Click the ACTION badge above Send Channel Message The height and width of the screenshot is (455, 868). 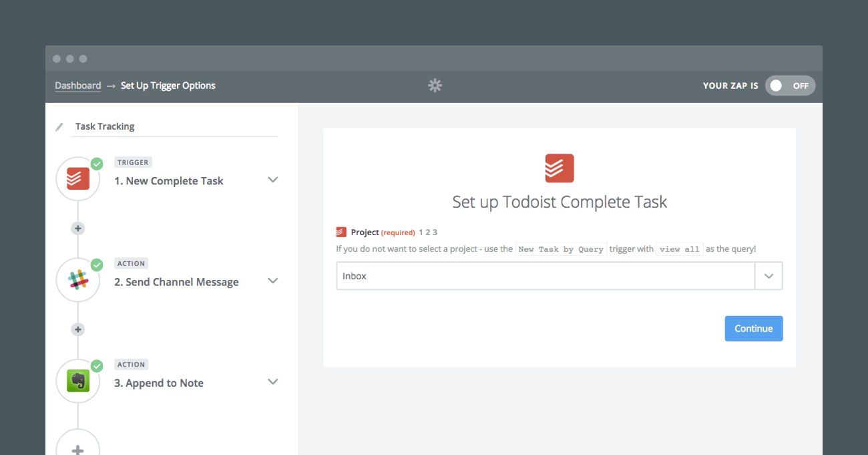click(131, 263)
